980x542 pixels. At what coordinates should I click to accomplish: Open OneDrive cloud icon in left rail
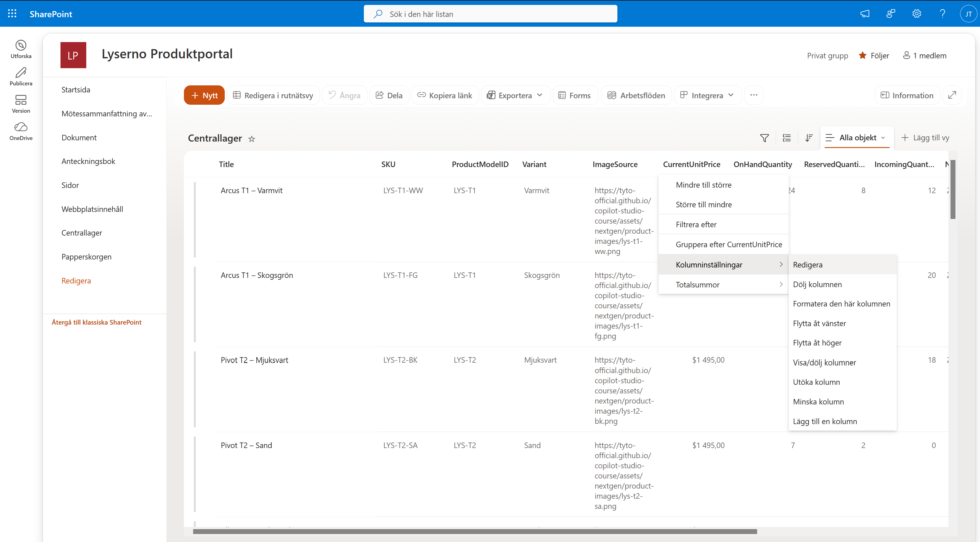pyautogui.click(x=21, y=132)
